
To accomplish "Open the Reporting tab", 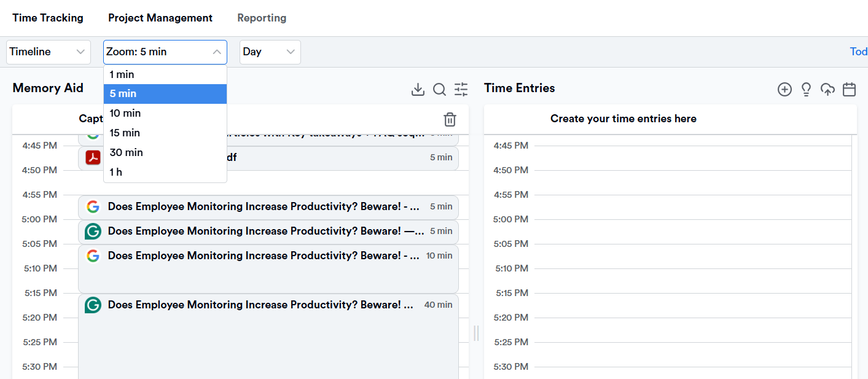I will (262, 18).
